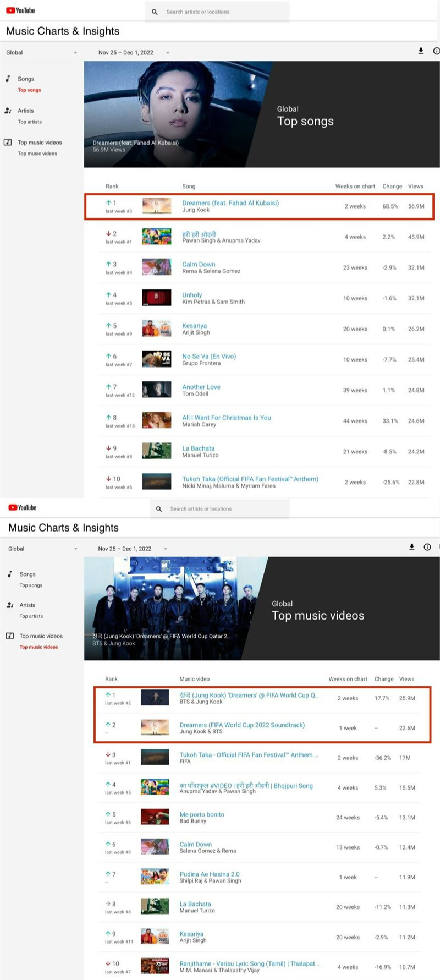Screen dimensions: 440x980
Task: Click search magnifier icon on Top music videos page
Action: point(158,509)
